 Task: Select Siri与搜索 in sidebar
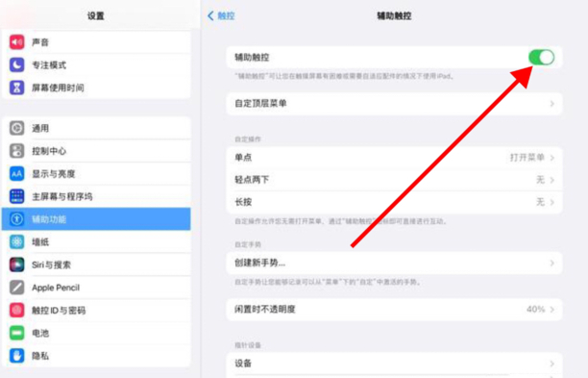coord(96,265)
